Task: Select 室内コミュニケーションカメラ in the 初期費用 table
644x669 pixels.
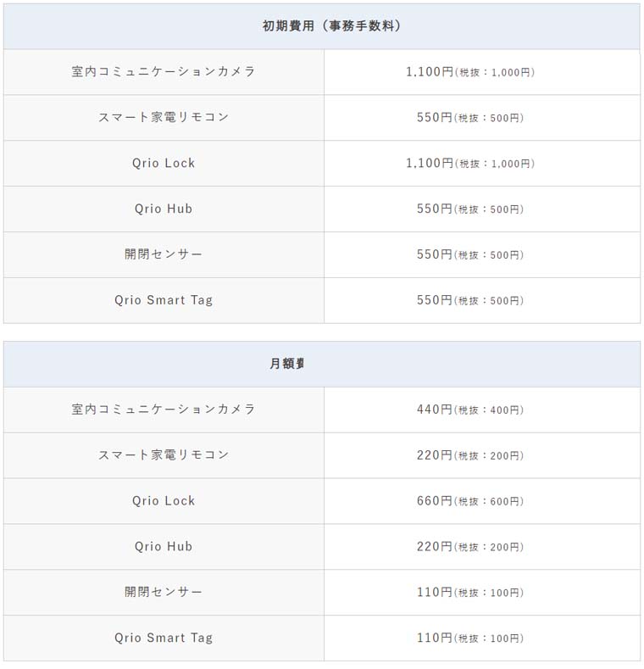Action: [164, 72]
